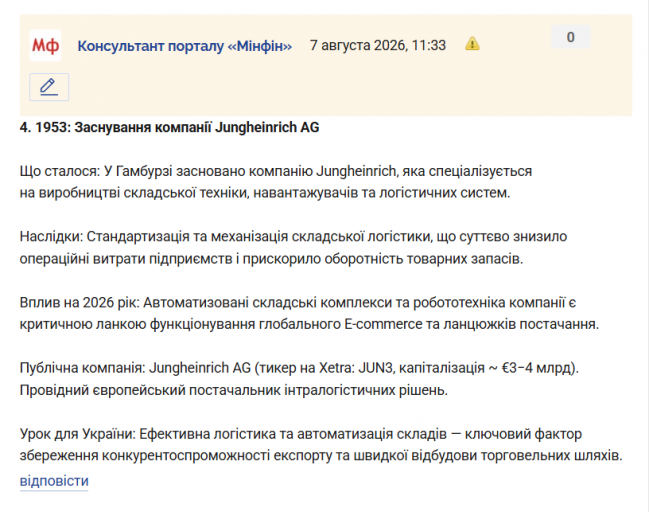Viewport: 649px width, 512px height.
Task: Click the paragraph starting with Урок для України
Action: point(321,445)
